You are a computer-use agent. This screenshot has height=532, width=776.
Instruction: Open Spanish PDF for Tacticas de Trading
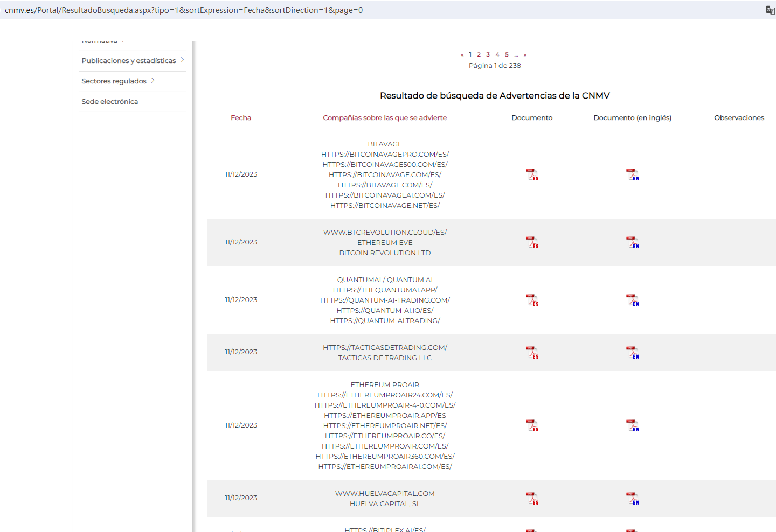point(532,352)
